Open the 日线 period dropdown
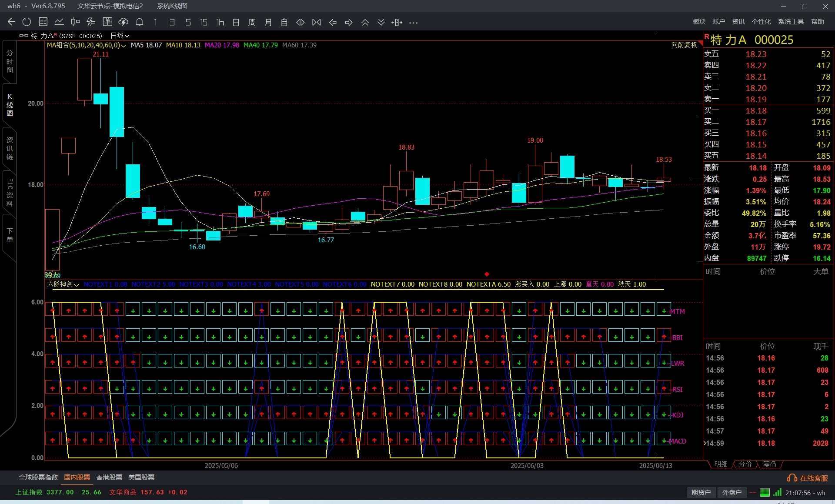Viewport: 835px width, 504px height. (120, 36)
